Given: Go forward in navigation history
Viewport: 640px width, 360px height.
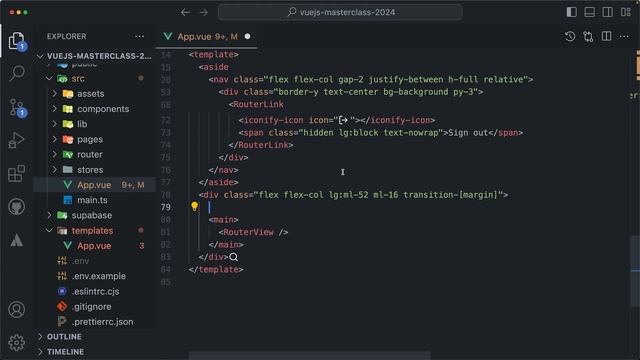Looking at the screenshot, I should pyautogui.click(x=203, y=12).
